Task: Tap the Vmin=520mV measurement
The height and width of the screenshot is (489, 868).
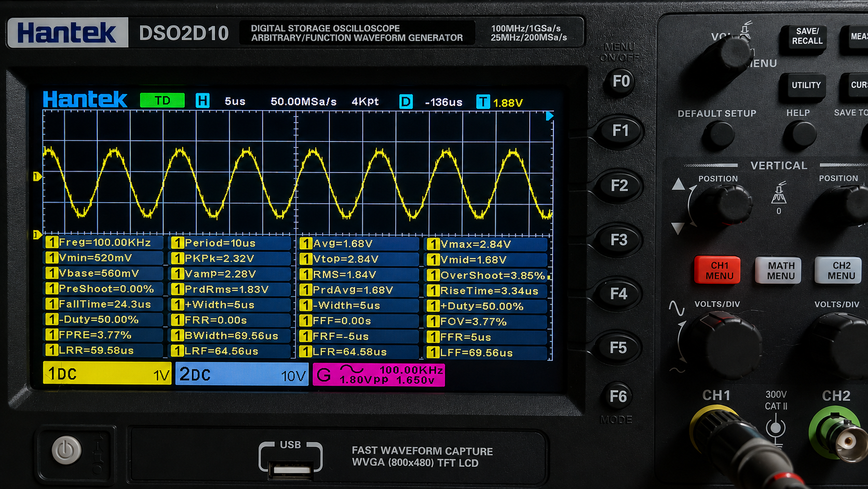Action: (x=104, y=258)
